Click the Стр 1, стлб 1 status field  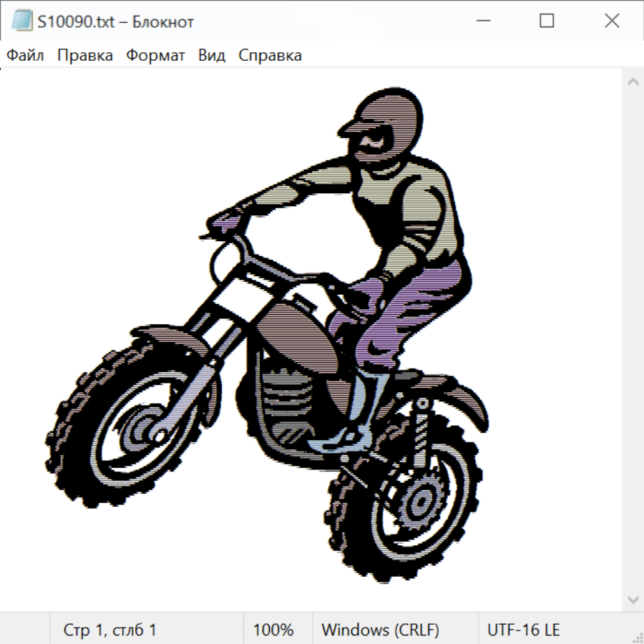(x=110, y=630)
